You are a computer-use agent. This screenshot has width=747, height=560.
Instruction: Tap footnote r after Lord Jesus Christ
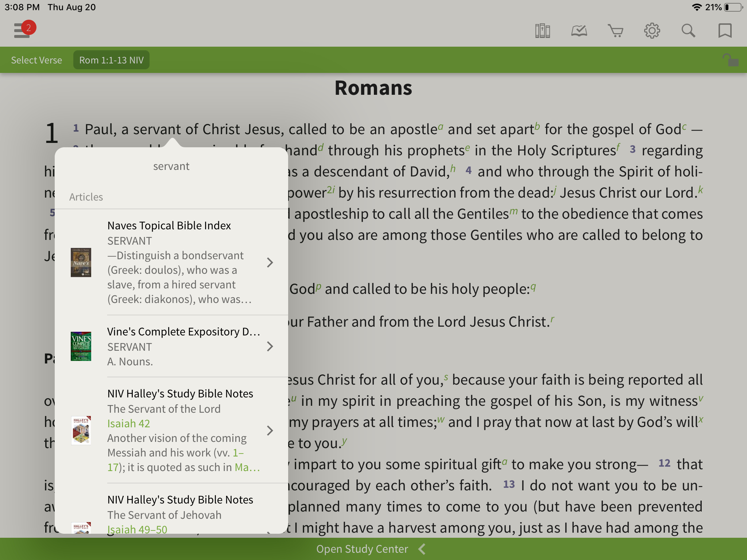tap(552, 320)
